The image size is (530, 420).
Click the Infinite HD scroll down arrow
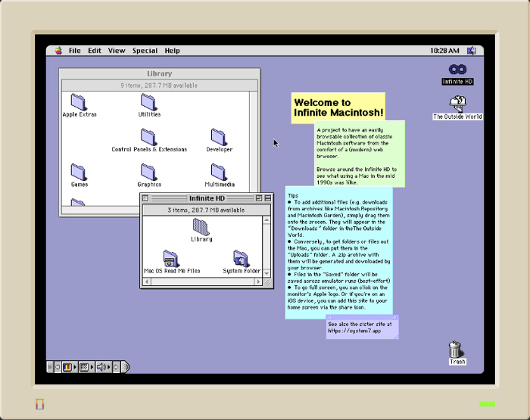tap(267, 273)
